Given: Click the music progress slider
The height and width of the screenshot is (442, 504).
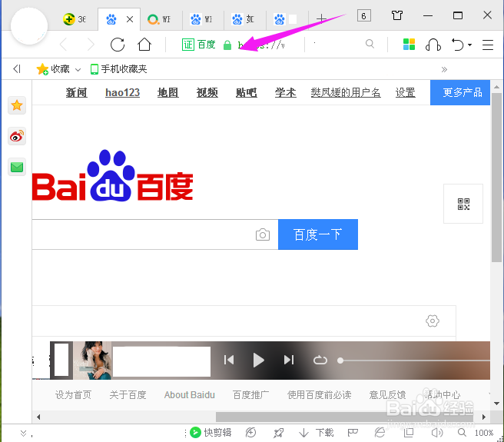Looking at the screenshot, I should pos(413,361).
